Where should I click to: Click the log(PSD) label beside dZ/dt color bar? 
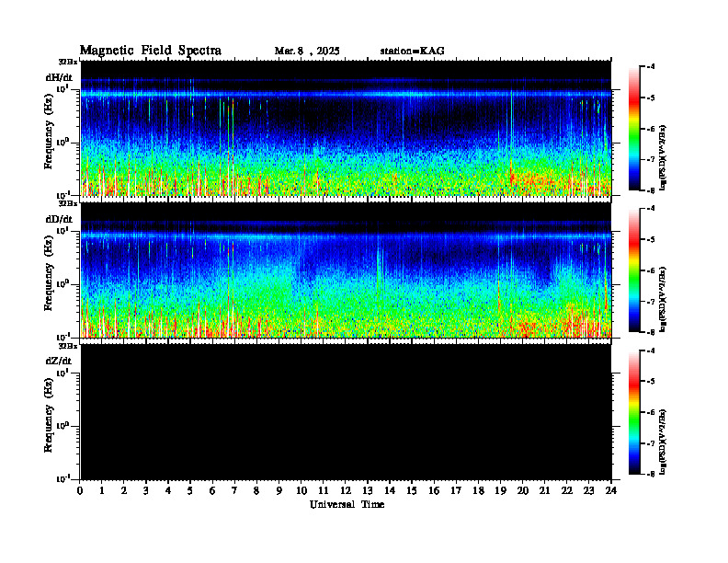[x=663, y=442]
